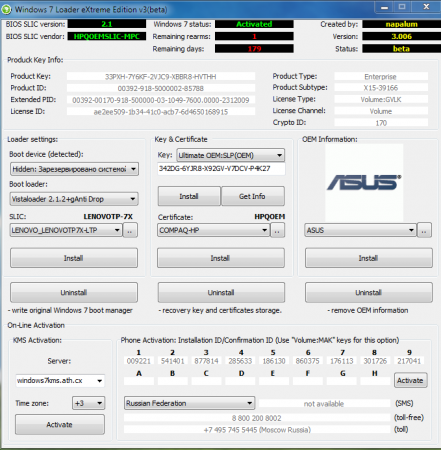Click Confirmation ID field G

(342, 381)
